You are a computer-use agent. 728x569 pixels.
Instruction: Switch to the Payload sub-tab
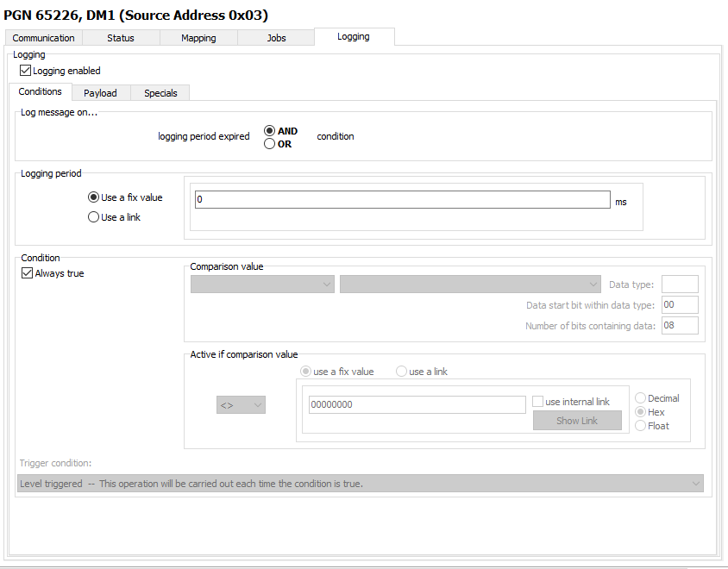pos(100,93)
